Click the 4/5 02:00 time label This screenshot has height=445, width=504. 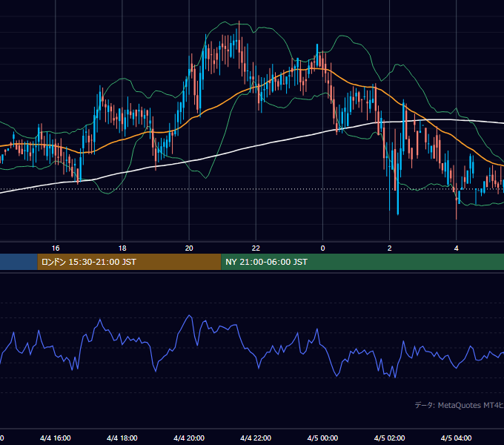coord(390,438)
